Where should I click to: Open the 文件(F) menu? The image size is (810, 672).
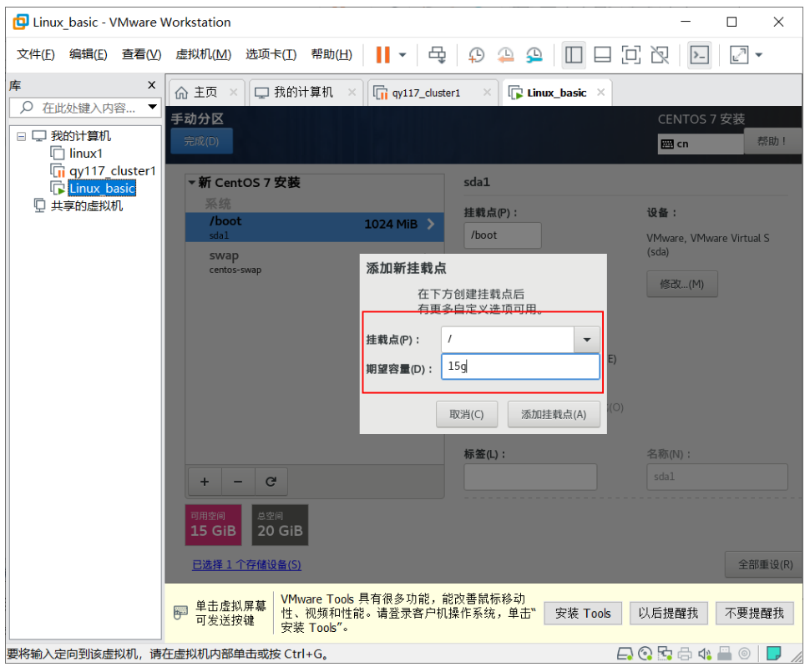tap(36, 54)
